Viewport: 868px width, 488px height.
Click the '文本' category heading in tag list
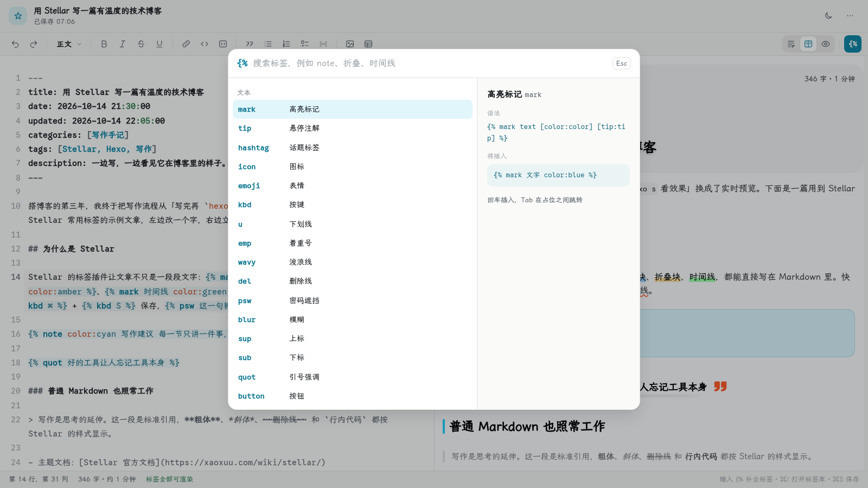(244, 93)
